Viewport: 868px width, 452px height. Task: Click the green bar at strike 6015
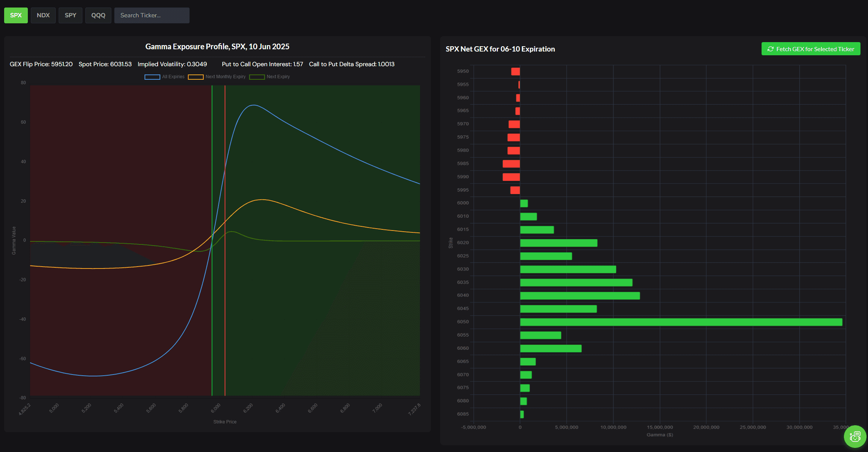click(537, 230)
